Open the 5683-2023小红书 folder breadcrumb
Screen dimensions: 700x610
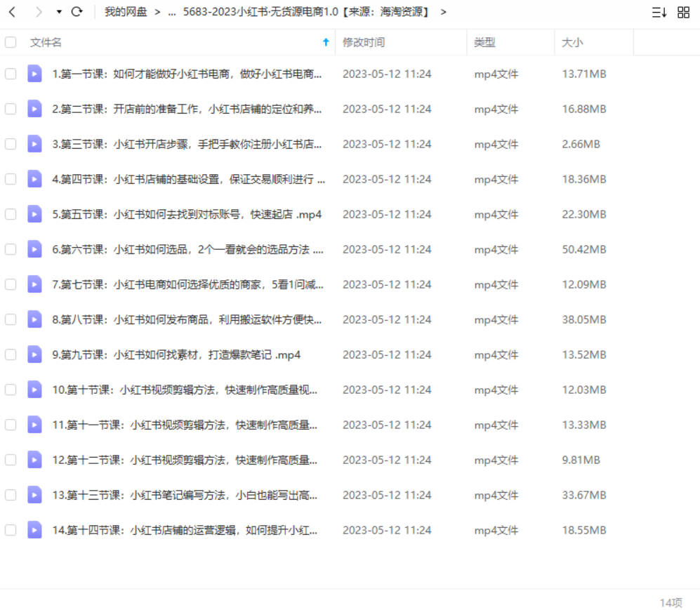[x=307, y=12]
